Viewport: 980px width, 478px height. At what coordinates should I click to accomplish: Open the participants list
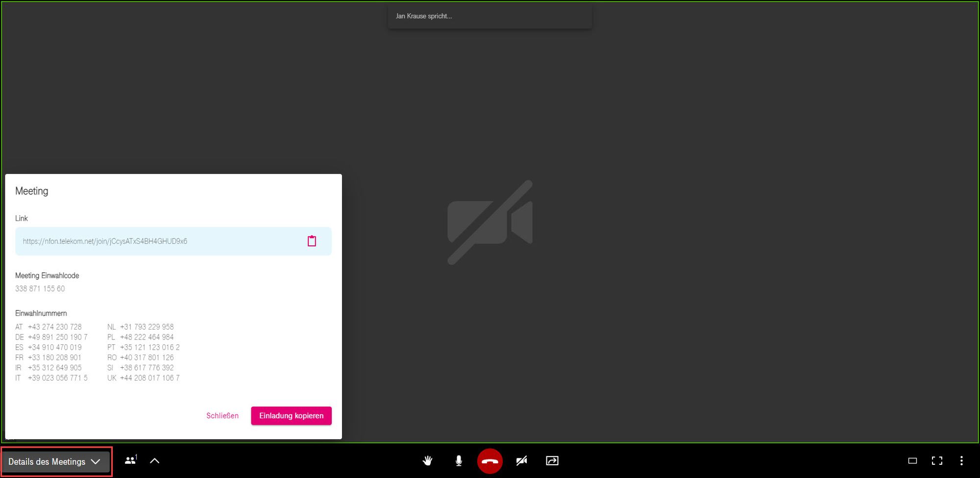coord(130,461)
